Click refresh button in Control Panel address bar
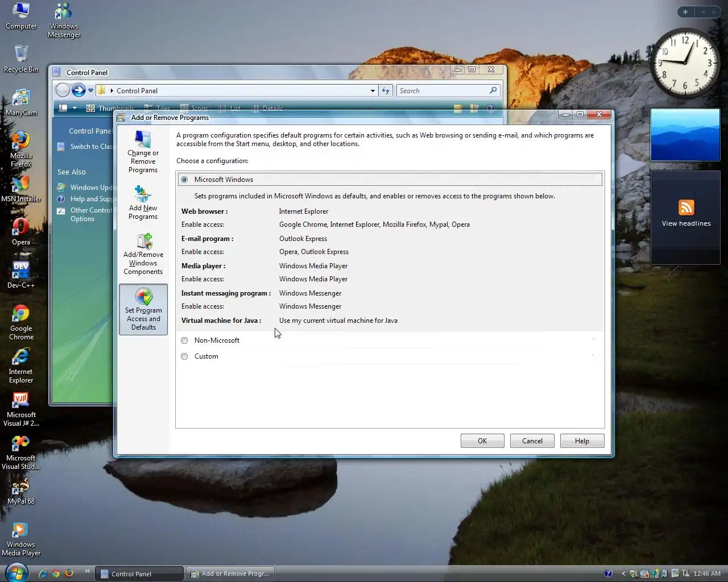The width and height of the screenshot is (728, 582). tap(386, 90)
